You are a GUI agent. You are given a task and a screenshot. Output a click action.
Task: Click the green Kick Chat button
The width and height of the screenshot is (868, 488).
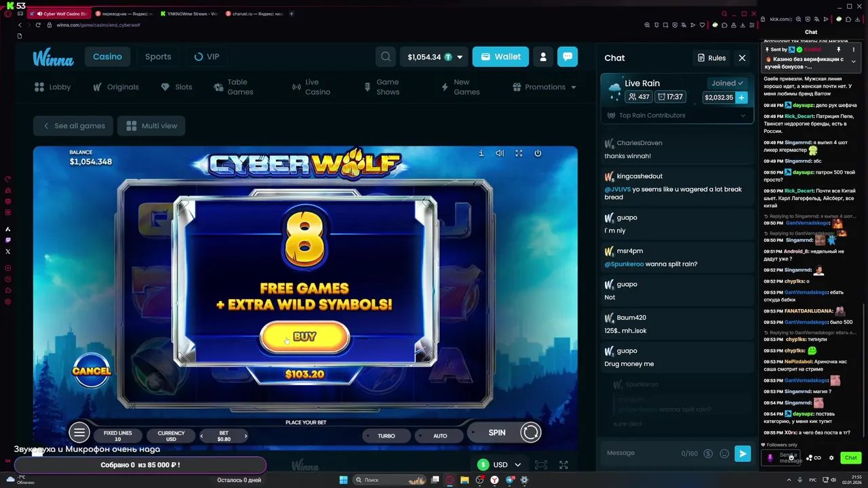(x=850, y=458)
